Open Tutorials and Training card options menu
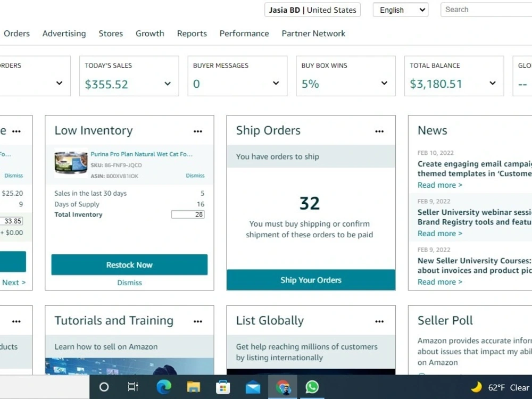The height and width of the screenshot is (399, 532). [x=198, y=321]
